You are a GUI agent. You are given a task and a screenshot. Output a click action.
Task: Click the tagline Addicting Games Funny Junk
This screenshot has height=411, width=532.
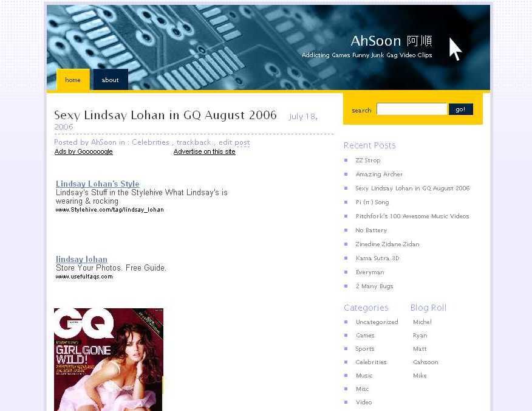(x=367, y=55)
